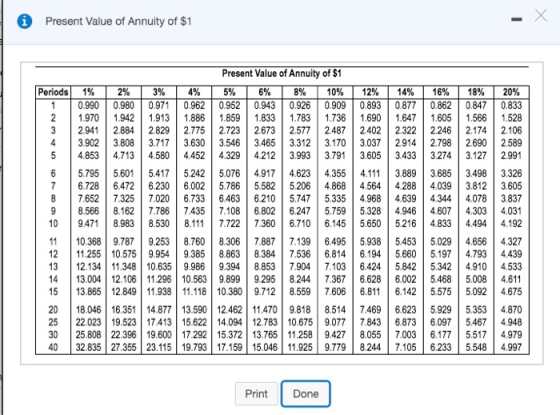The height and width of the screenshot is (415, 560).
Task: Click value 5.575 in the 16% column
Action: coord(441,292)
